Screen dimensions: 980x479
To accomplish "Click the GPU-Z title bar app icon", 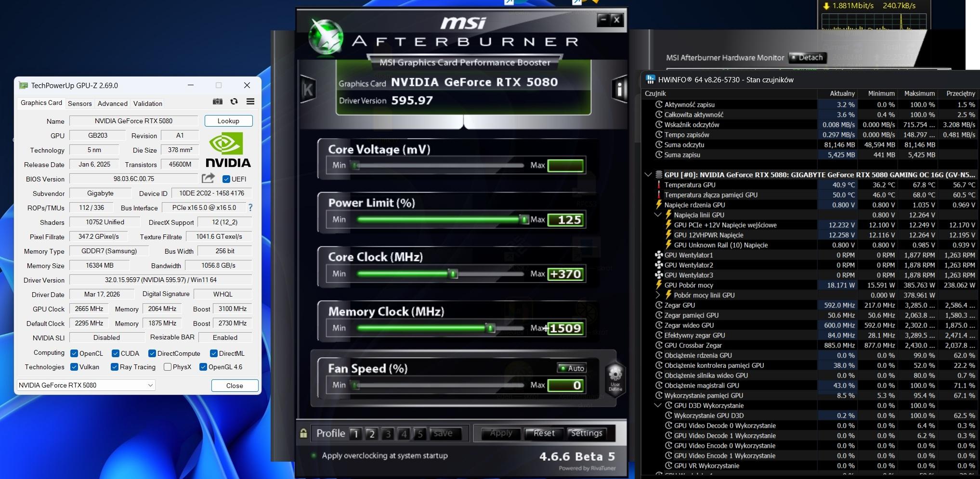I will coord(23,85).
